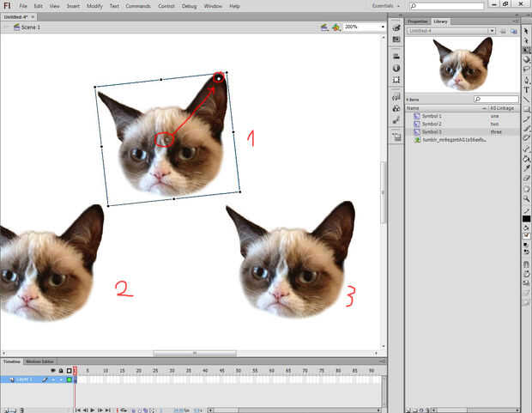Step forward one frame
This screenshot has height=413, width=532.
pyautogui.click(x=100, y=410)
